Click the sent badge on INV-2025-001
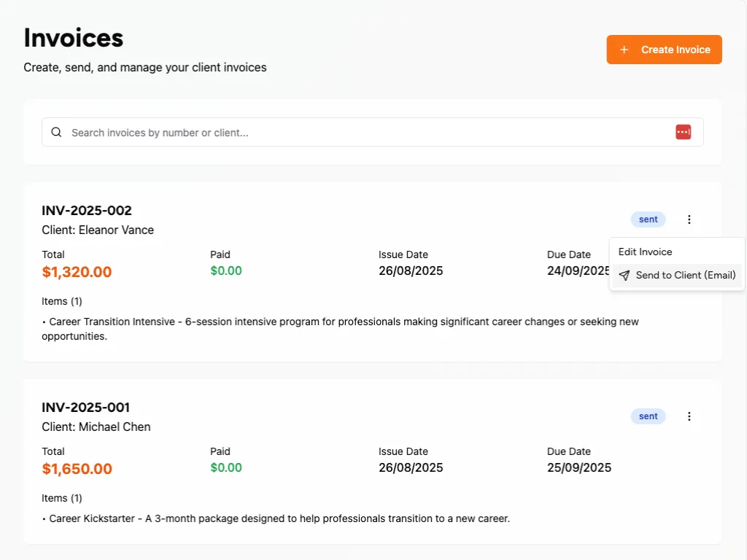This screenshot has width=747, height=560. 648,416
